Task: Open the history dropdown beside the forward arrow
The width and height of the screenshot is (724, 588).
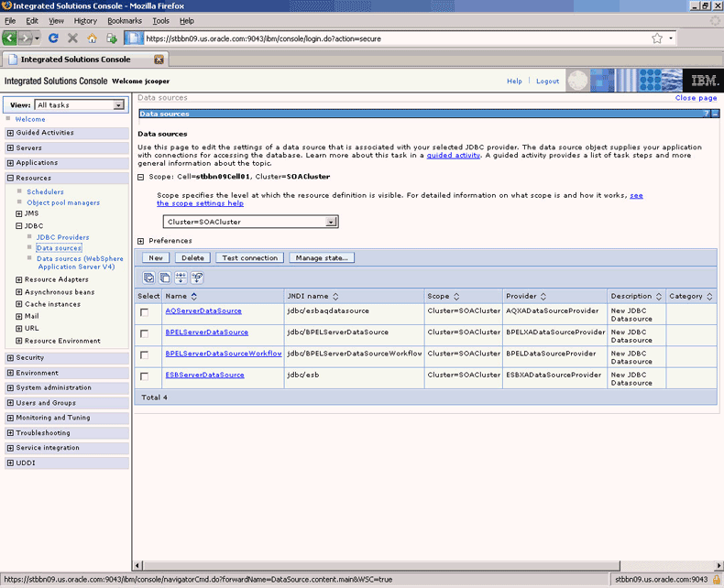Action: [x=37, y=38]
